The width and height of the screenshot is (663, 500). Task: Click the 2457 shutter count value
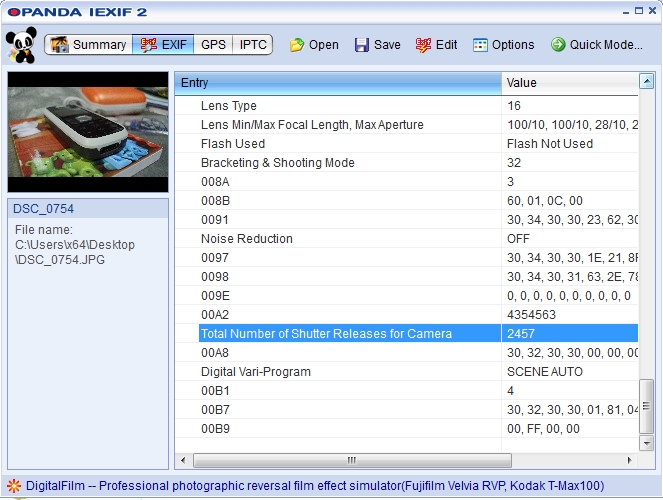[521, 334]
